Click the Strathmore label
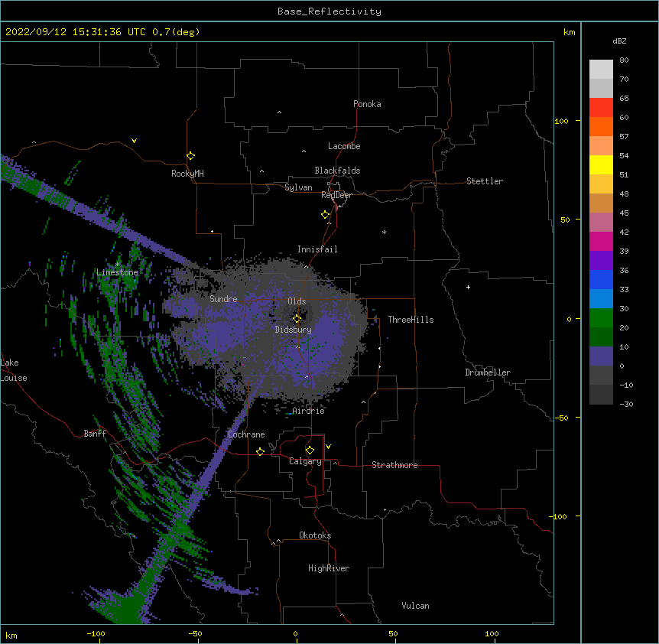 coord(394,465)
